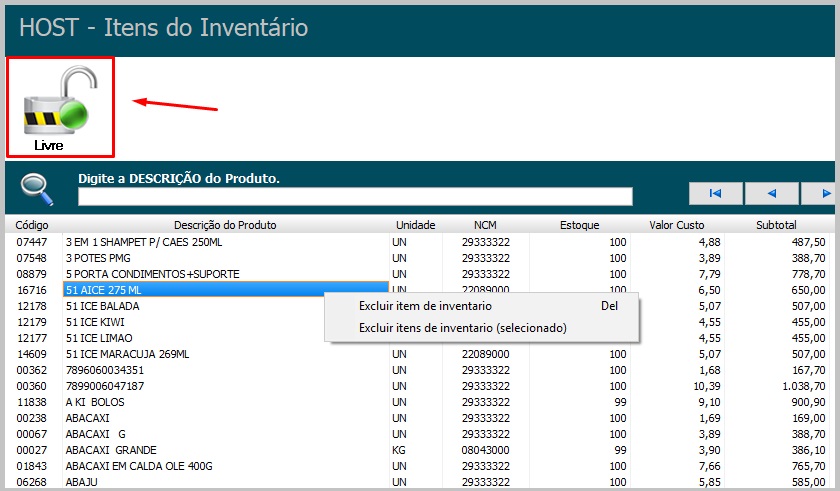Viewport: 840px width, 491px height.
Task: Click the Subtotal column header
Action: (776, 225)
